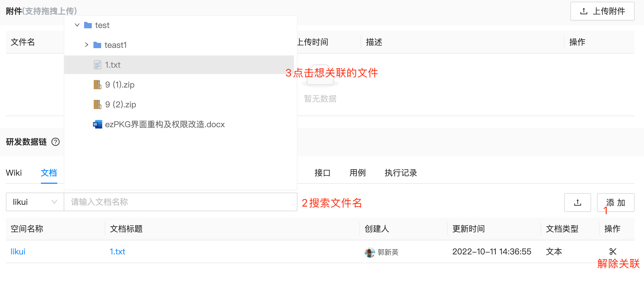Screen dimensions: 644x283
Task: Click the text file icon of 1.txt
Action: 98,64
